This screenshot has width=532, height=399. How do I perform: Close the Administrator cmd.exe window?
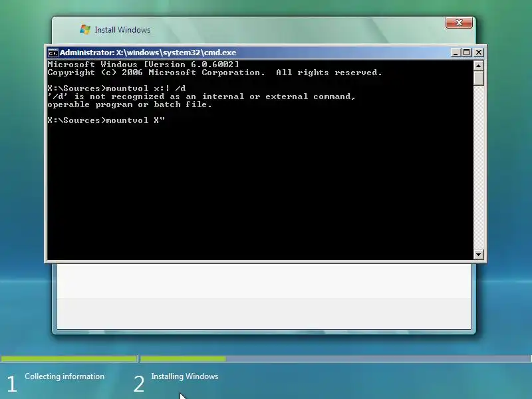tap(478, 53)
